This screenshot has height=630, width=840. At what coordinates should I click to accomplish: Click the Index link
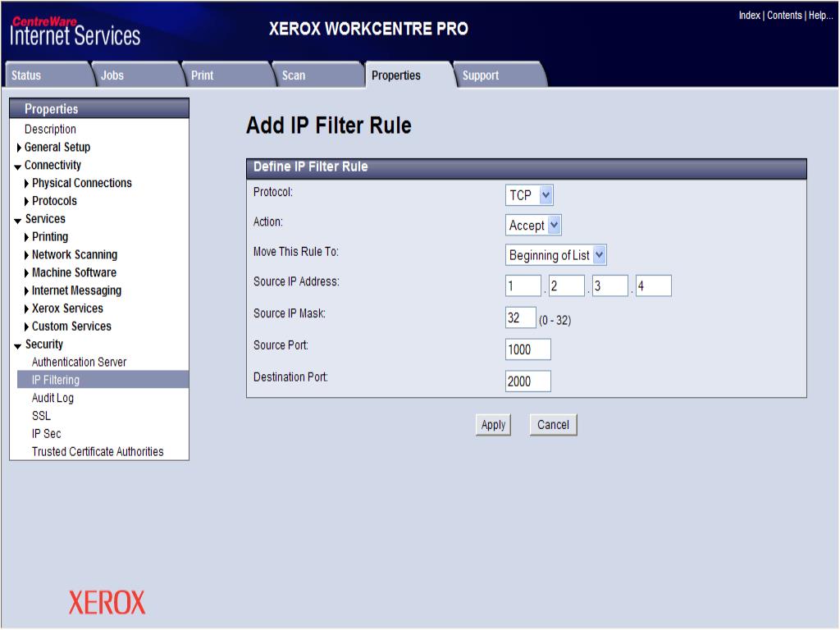[x=750, y=16]
